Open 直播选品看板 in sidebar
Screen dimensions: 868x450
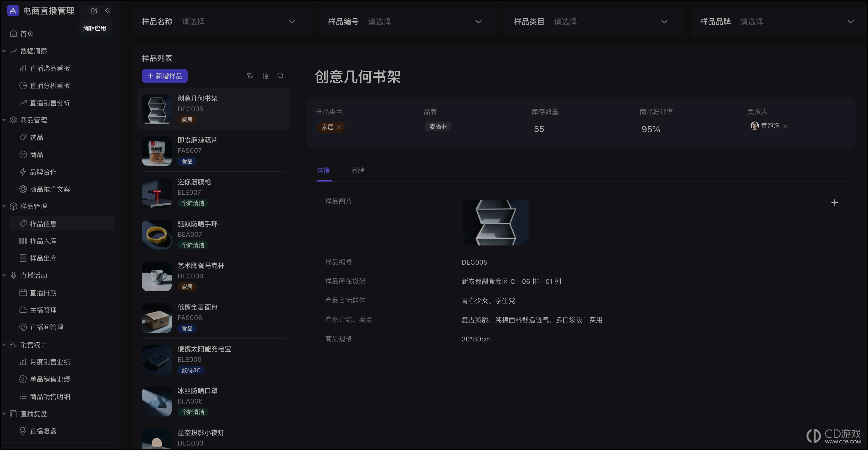pyautogui.click(x=45, y=68)
